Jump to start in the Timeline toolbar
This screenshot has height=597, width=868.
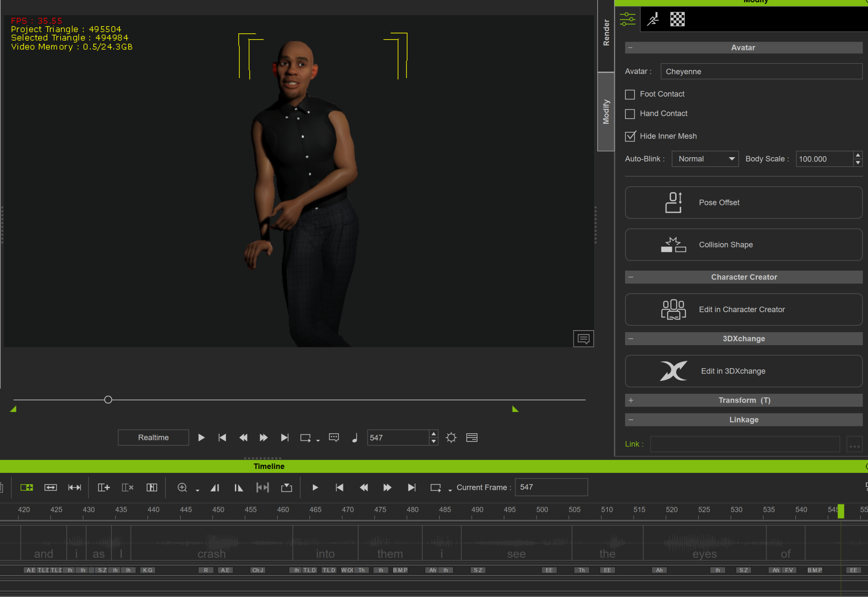pyautogui.click(x=339, y=488)
